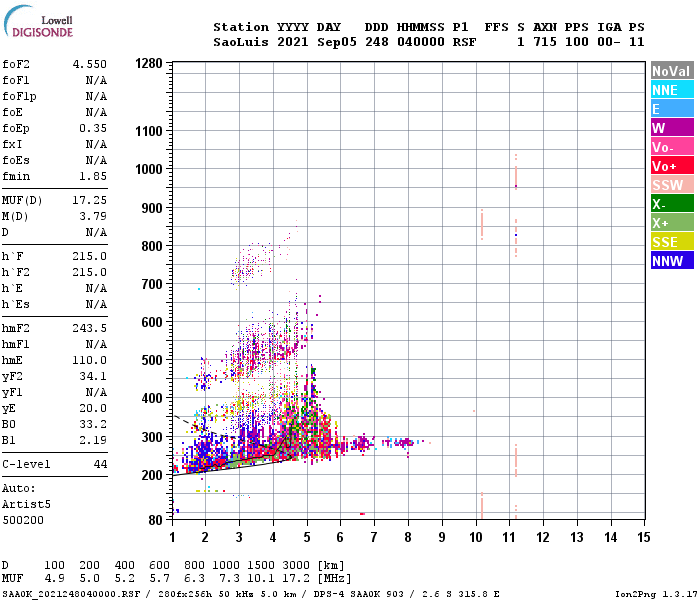This screenshot has height=600, width=700.
Task: Click the Sep05 date in header
Action: 337,42
